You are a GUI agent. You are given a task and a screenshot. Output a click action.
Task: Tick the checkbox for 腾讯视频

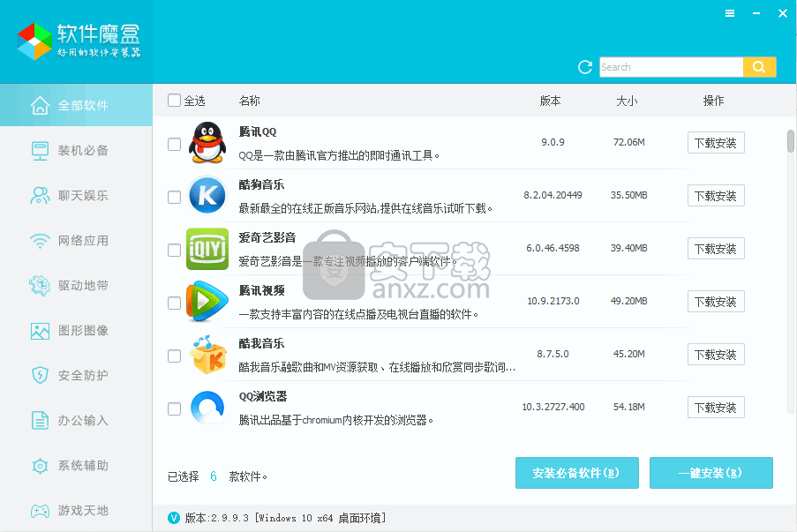(175, 303)
